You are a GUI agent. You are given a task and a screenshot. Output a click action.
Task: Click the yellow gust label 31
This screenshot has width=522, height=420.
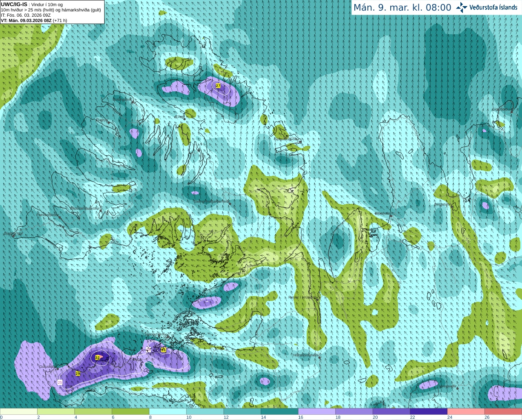click(164, 350)
